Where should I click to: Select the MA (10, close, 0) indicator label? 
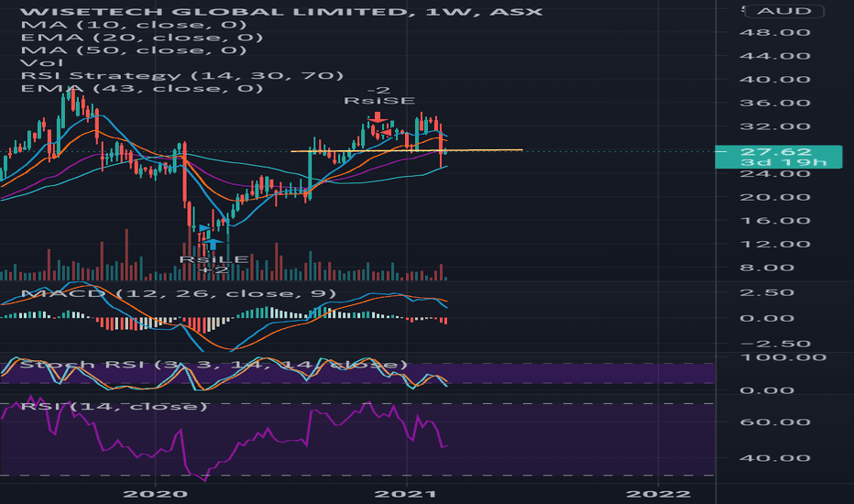[134, 25]
